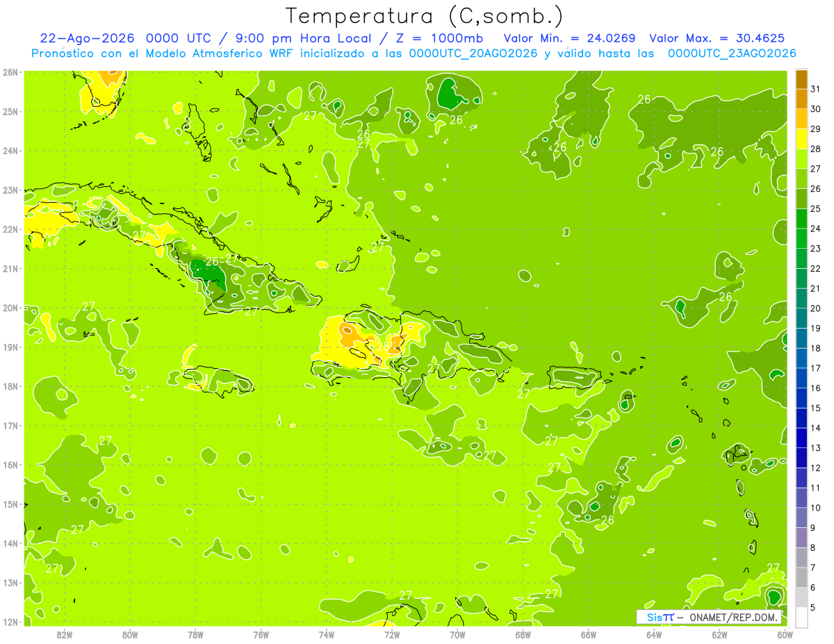834x644 pixels.
Task: Select 'Valor Max. = 30.4625' text
Action: 717,38
